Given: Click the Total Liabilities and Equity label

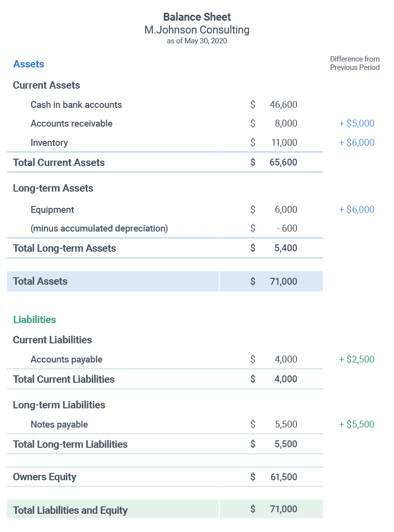Looking at the screenshot, I should 70,510.
